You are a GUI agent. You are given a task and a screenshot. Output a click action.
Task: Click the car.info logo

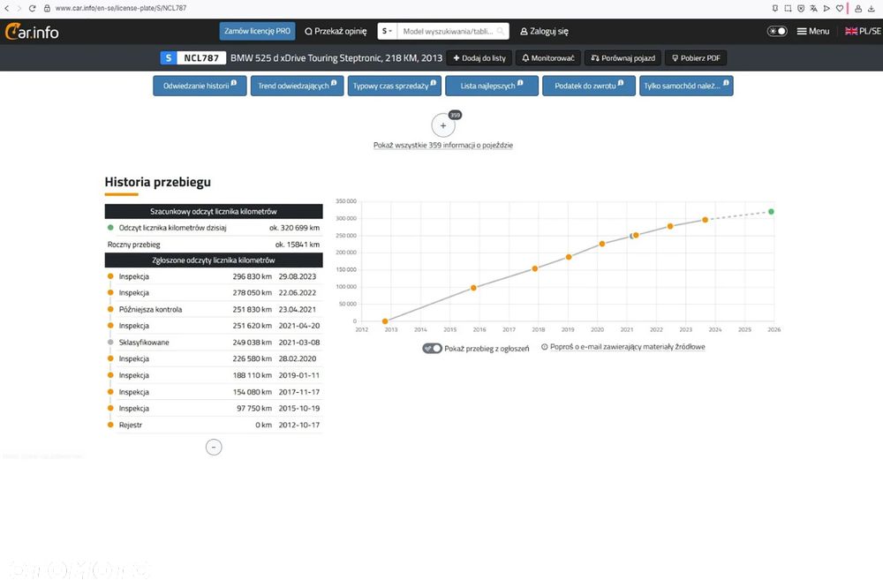(x=32, y=32)
